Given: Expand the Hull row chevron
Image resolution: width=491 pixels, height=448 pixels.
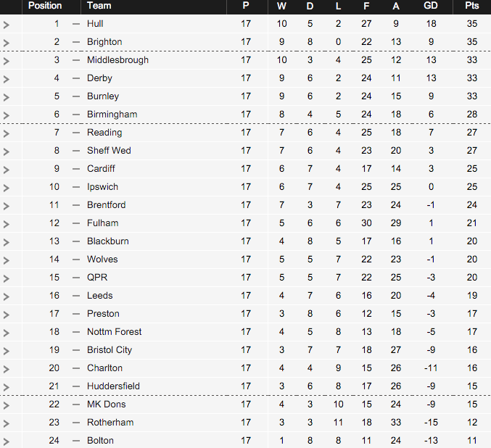Looking at the screenshot, I should click(7, 25).
